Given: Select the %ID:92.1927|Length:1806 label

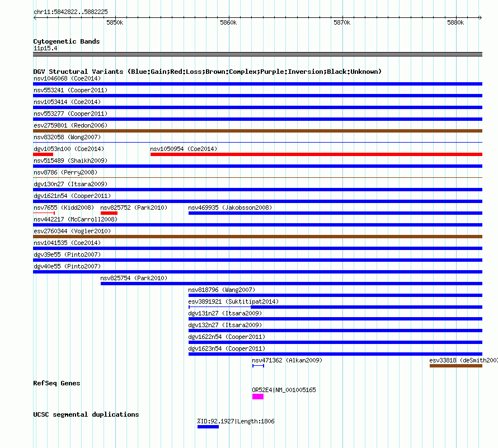Looking at the screenshot, I should [x=236, y=421].
